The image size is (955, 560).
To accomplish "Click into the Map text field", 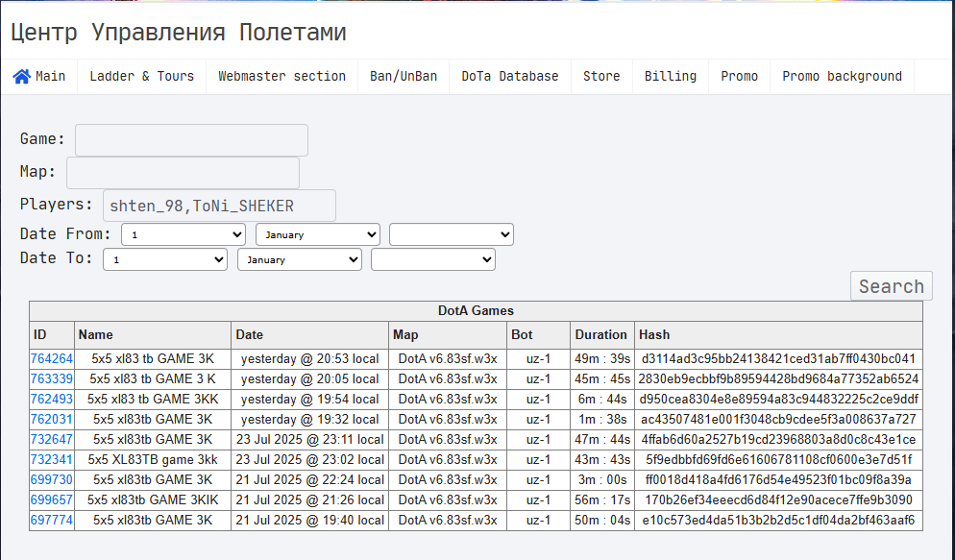I will [183, 173].
